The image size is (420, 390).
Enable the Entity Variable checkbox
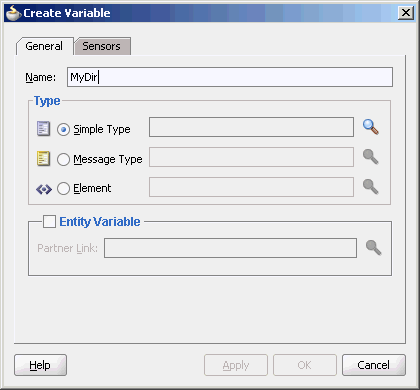49,222
